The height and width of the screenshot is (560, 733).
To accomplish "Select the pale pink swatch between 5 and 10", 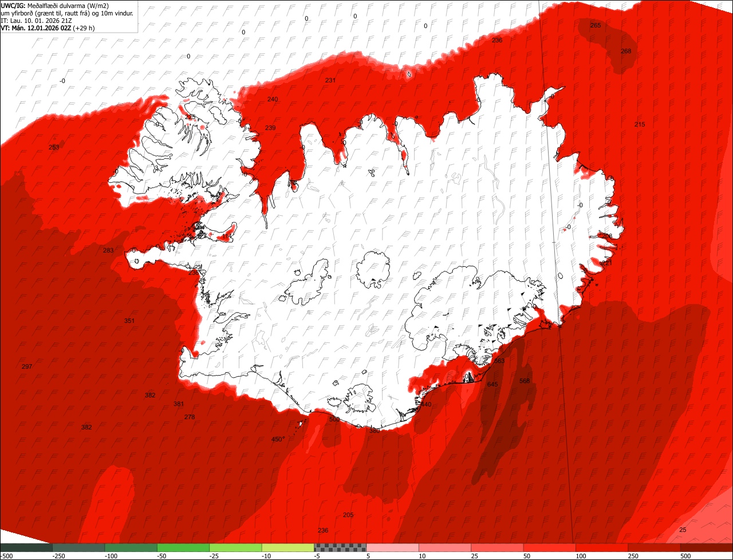I will pos(393,547).
